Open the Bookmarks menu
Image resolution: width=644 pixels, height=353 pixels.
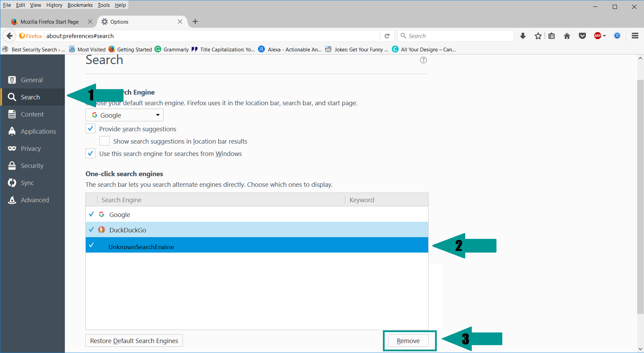click(x=80, y=5)
